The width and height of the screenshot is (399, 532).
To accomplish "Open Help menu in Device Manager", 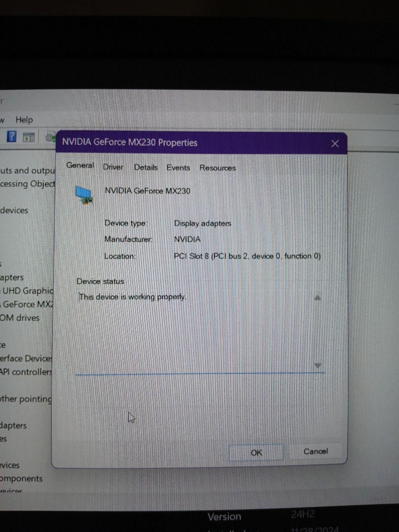I will [x=24, y=120].
